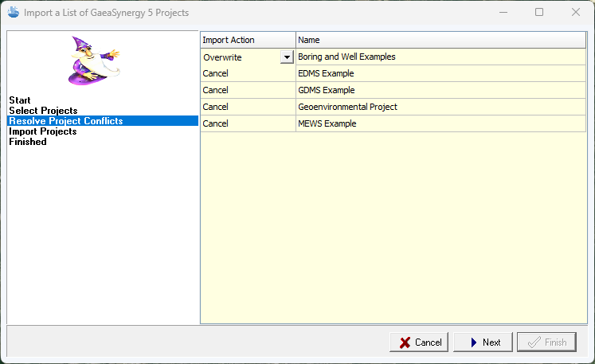Screen dimensions: 595x364
Task: Open the Overwrite import action dropdown arrow
Action: point(287,57)
